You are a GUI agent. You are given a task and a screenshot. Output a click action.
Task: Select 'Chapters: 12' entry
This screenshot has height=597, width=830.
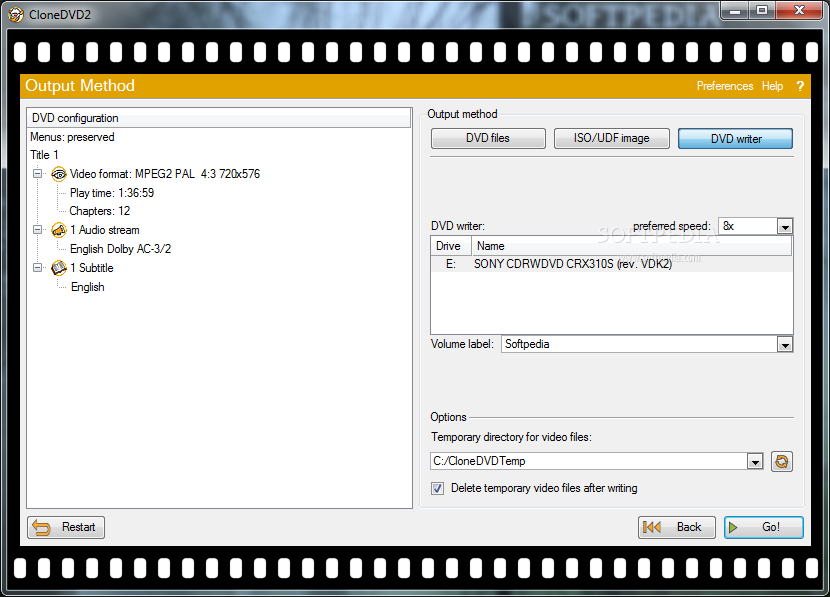pos(100,211)
